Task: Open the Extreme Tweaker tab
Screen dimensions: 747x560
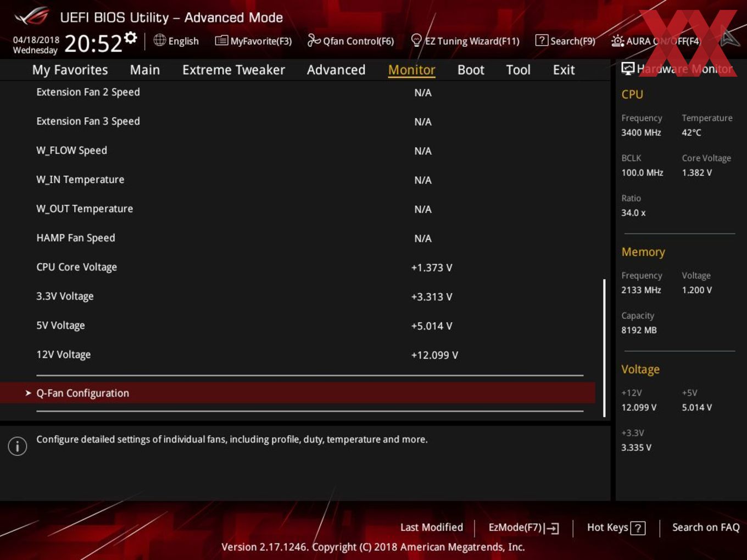Action: click(x=233, y=70)
